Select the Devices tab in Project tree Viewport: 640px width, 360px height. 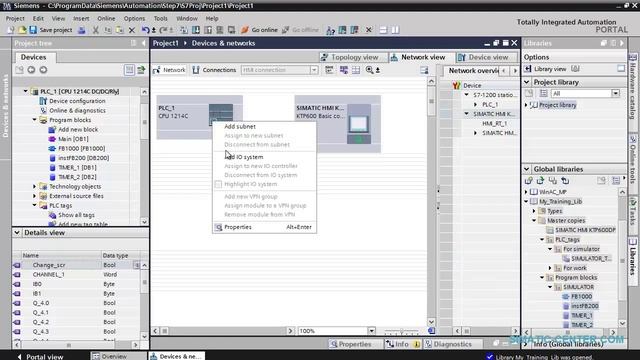[x=33, y=57]
